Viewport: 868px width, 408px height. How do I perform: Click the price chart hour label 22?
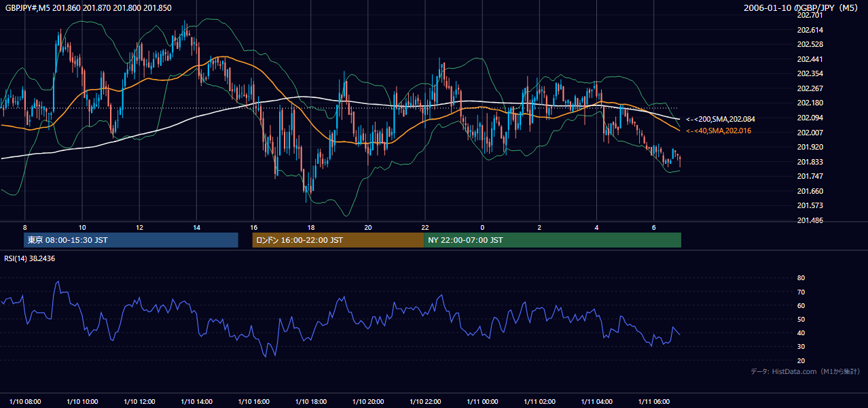click(x=424, y=227)
